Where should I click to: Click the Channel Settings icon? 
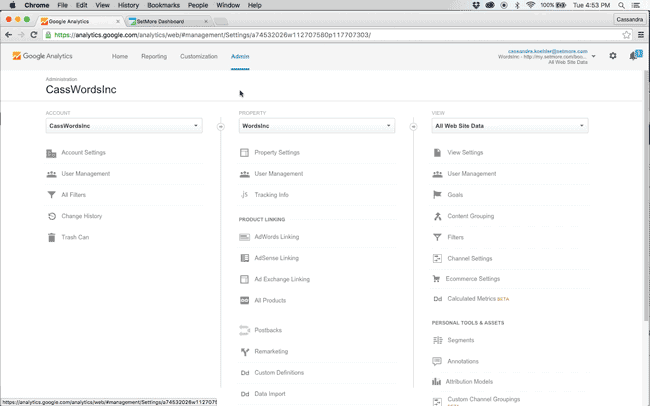(x=437, y=258)
